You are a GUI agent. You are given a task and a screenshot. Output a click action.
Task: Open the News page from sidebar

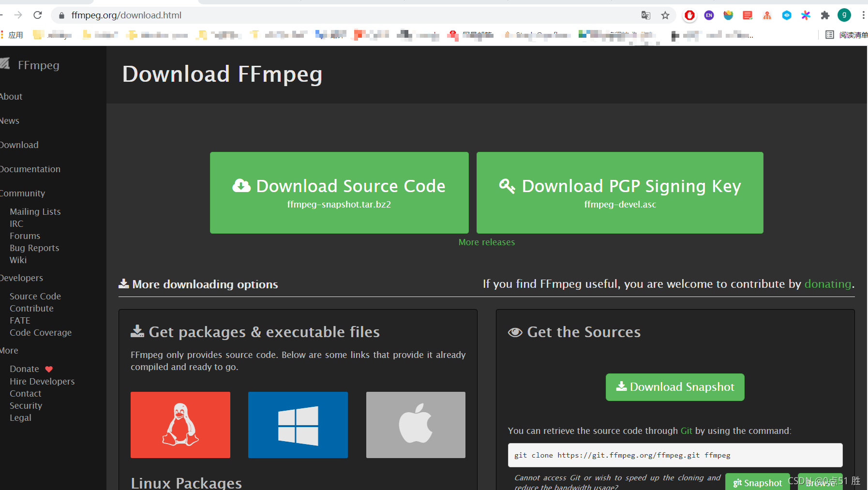click(10, 120)
